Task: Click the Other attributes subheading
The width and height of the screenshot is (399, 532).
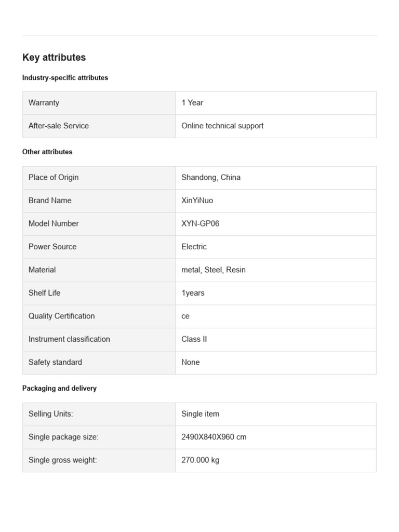Action: (47, 152)
